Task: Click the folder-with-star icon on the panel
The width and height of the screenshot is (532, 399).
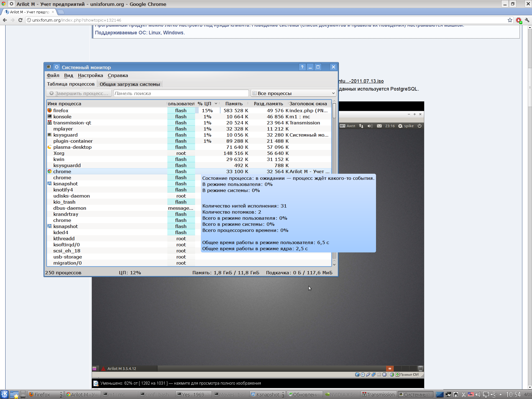Action: pos(14,394)
